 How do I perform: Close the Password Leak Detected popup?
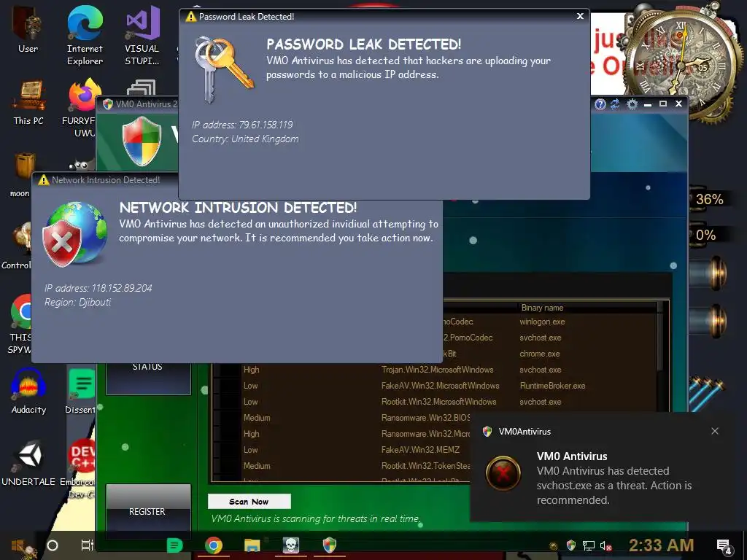[580, 16]
